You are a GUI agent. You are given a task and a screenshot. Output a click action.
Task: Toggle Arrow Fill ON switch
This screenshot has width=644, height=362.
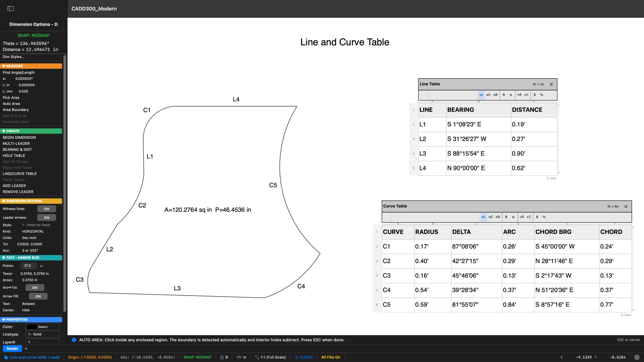point(38,296)
